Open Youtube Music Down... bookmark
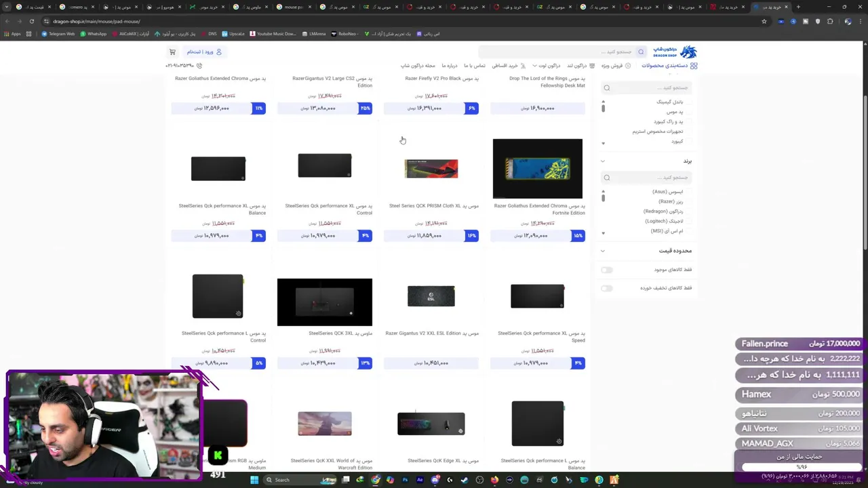Viewport: 868px width, 488px height. coord(273,33)
